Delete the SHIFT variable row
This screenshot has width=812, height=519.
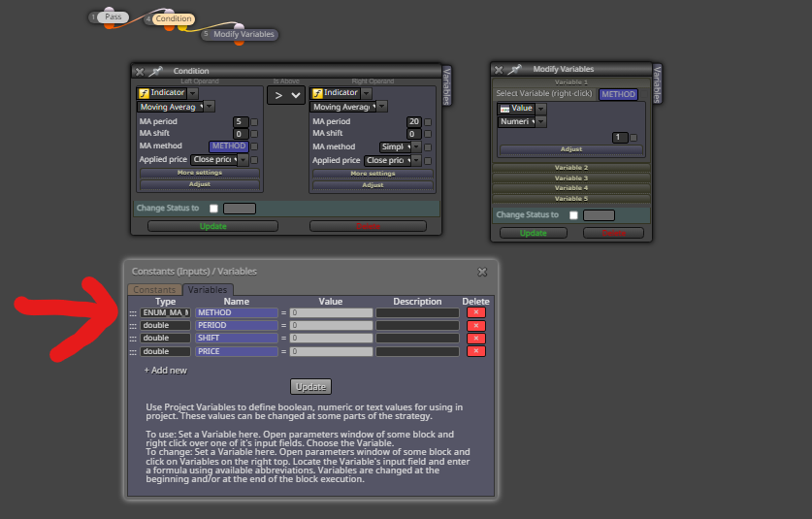tap(476, 339)
